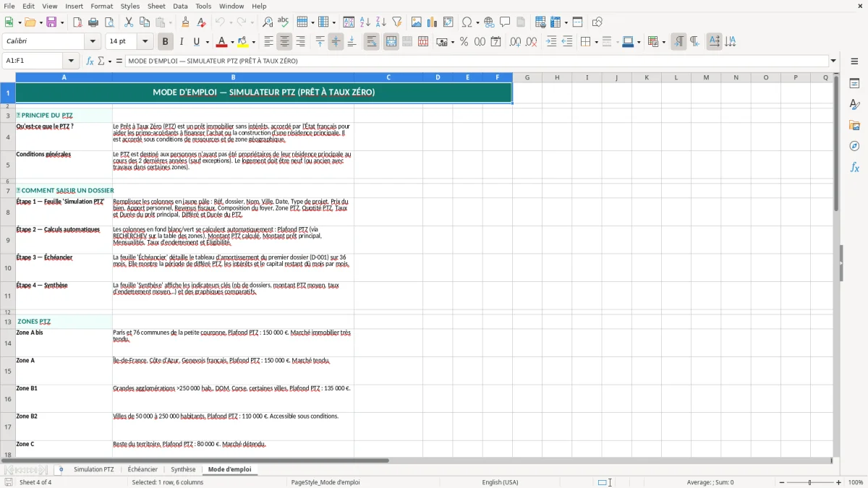Image resolution: width=868 pixels, height=488 pixels.
Task: Insert a comment
Action: tap(505, 22)
